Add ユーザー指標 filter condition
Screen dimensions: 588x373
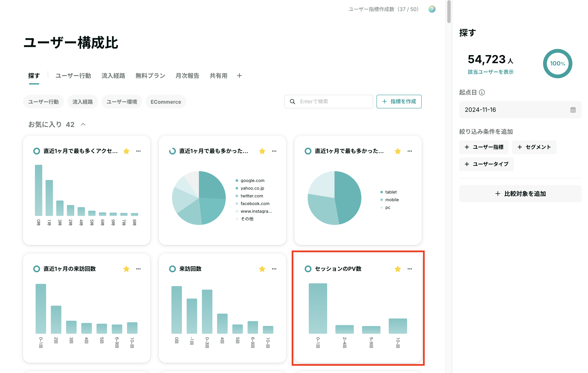(484, 147)
